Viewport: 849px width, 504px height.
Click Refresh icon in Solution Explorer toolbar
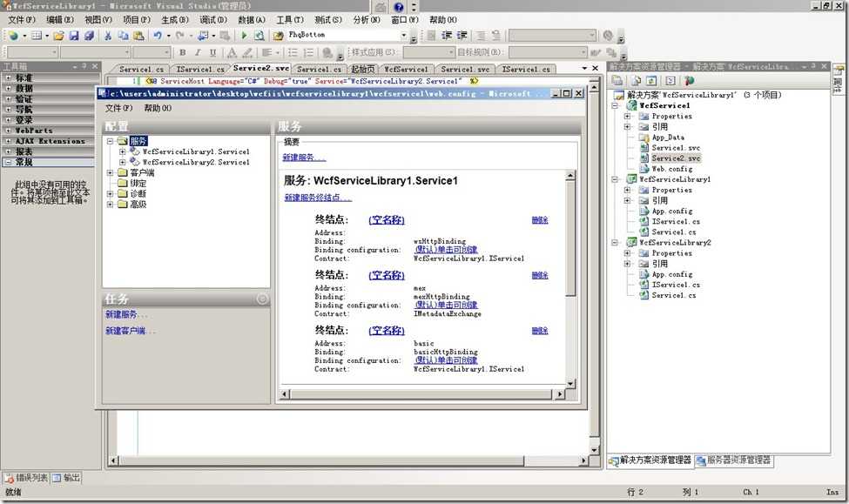[x=651, y=81]
